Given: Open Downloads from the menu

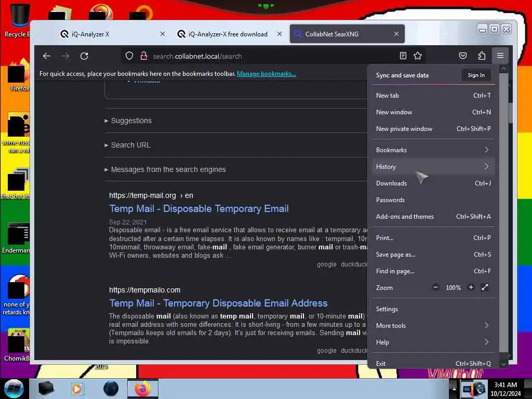Looking at the screenshot, I should pos(433,183).
